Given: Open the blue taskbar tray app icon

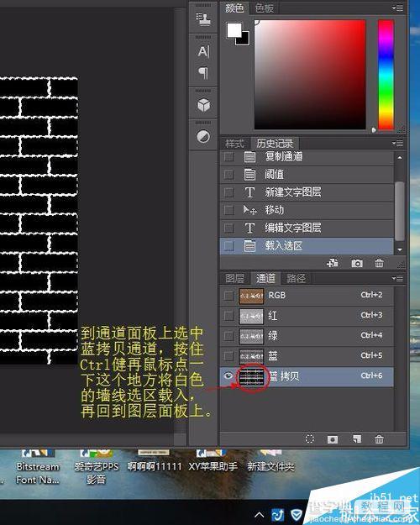Looking at the screenshot, I should (x=278, y=515).
